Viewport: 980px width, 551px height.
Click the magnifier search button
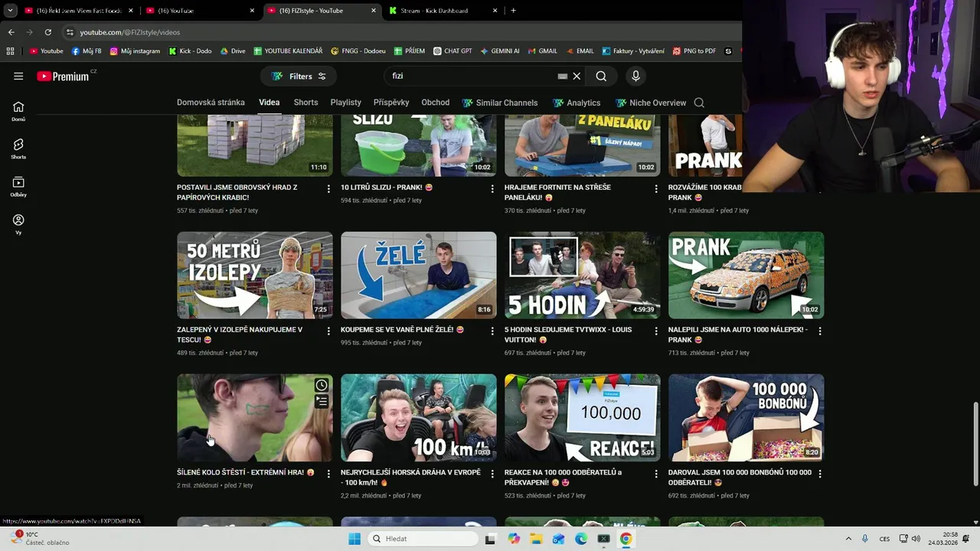(x=601, y=76)
